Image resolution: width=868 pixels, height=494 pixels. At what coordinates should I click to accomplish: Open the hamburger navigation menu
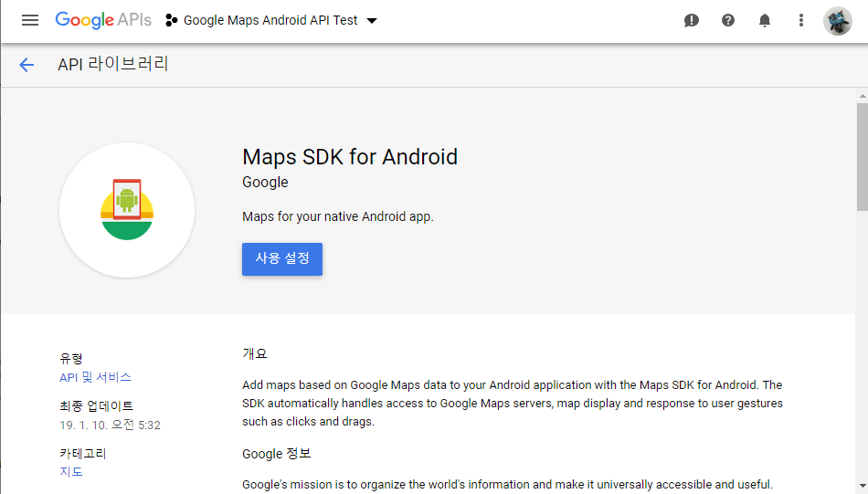pos(30,20)
